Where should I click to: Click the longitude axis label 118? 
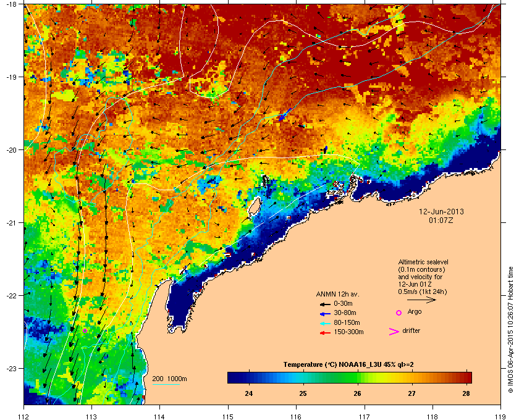432,417
